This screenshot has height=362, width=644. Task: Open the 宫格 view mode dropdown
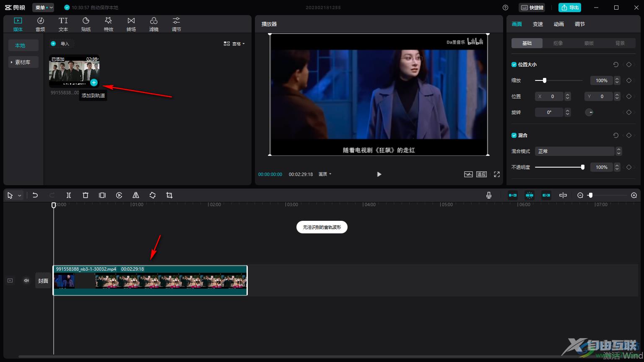(234, 44)
